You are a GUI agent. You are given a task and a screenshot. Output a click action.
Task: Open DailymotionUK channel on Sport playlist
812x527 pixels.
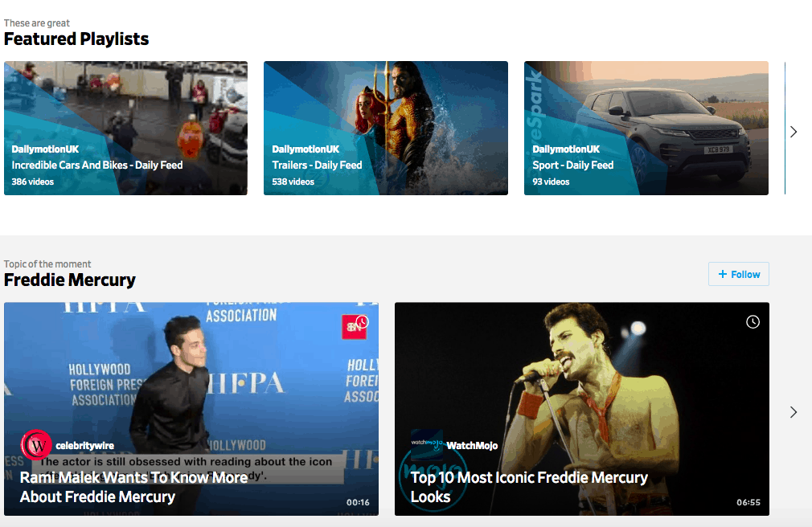[x=566, y=149]
